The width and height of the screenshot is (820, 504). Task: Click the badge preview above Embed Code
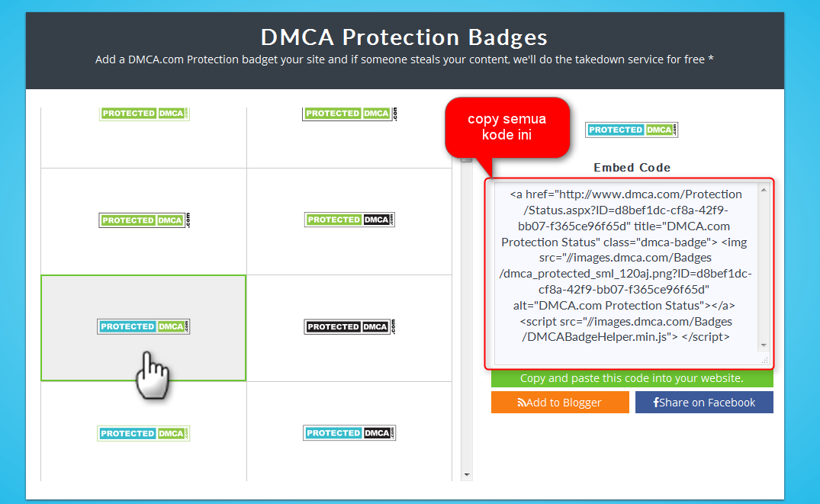[632, 130]
